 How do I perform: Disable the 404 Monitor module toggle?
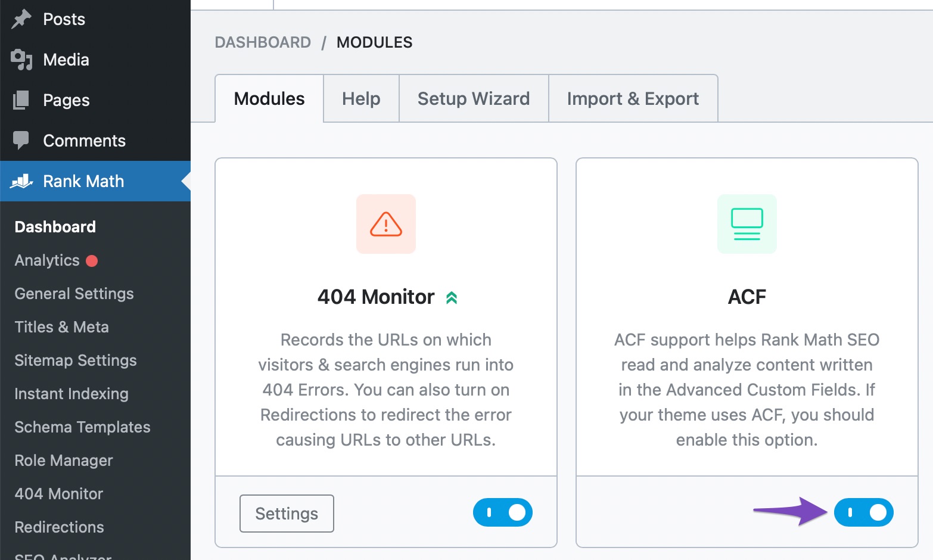pyautogui.click(x=503, y=512)
